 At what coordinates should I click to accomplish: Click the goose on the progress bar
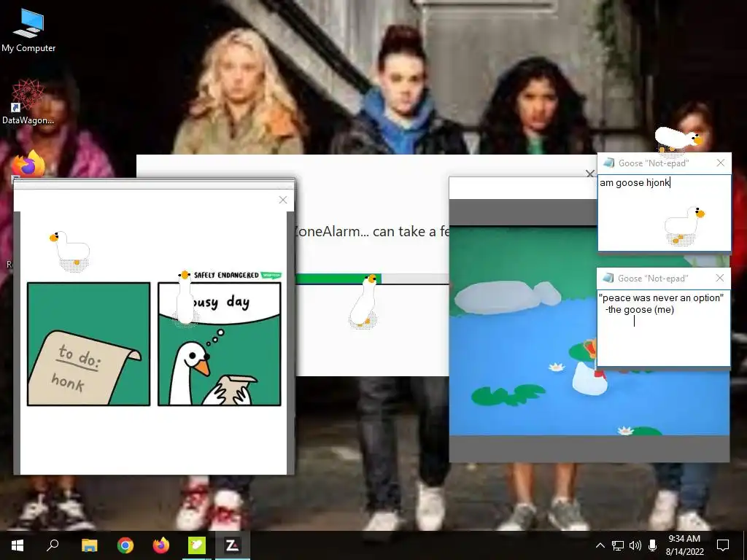click(365, 301)
